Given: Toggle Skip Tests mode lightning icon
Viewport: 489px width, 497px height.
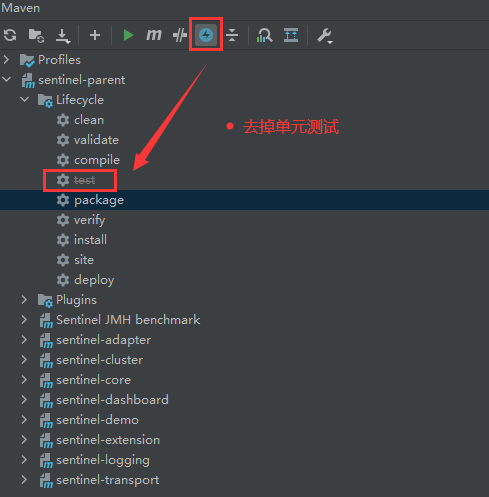Looking at the screenshot, I should (206, 35).
